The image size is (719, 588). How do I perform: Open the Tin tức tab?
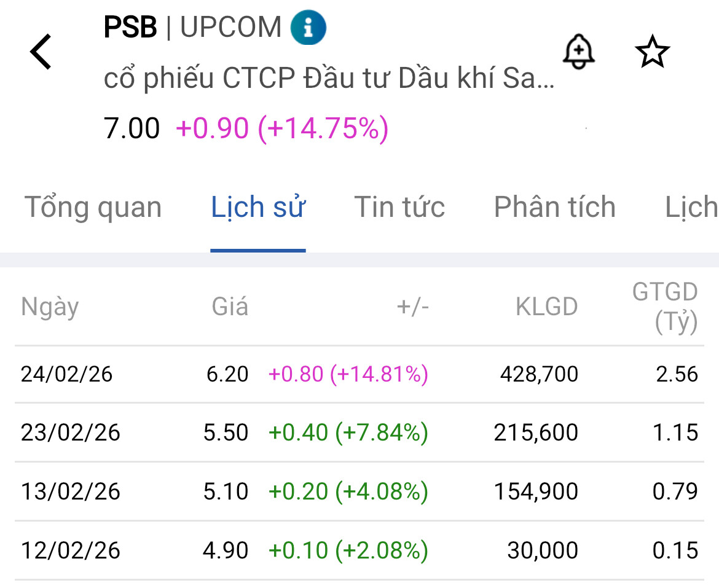(x=399, y=208)
